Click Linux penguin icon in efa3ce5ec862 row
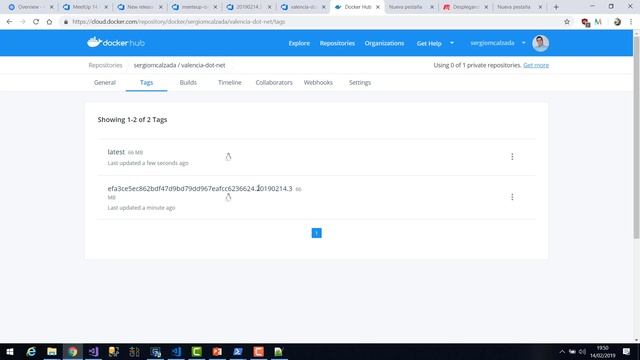This screenshot has height=360, width=640. tap(228, 197)
